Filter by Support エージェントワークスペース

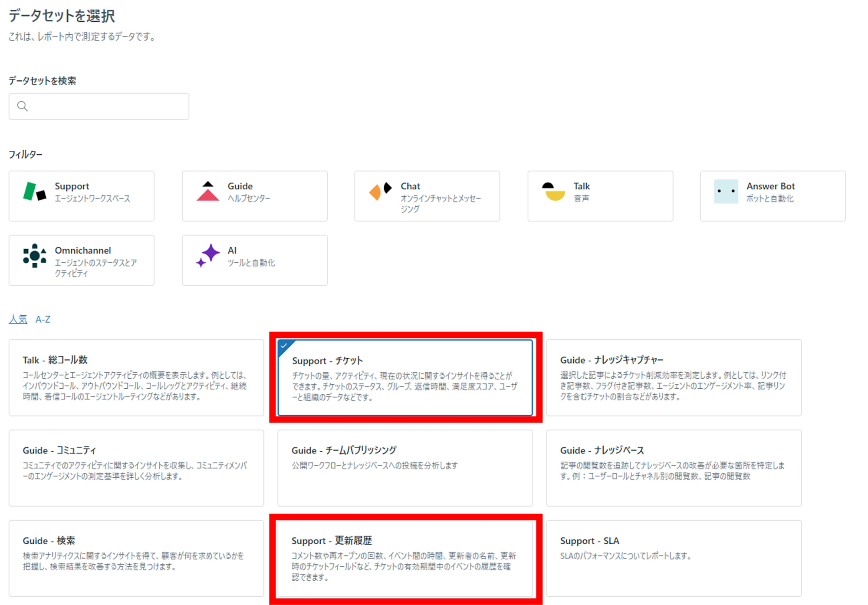coord(82,196)
